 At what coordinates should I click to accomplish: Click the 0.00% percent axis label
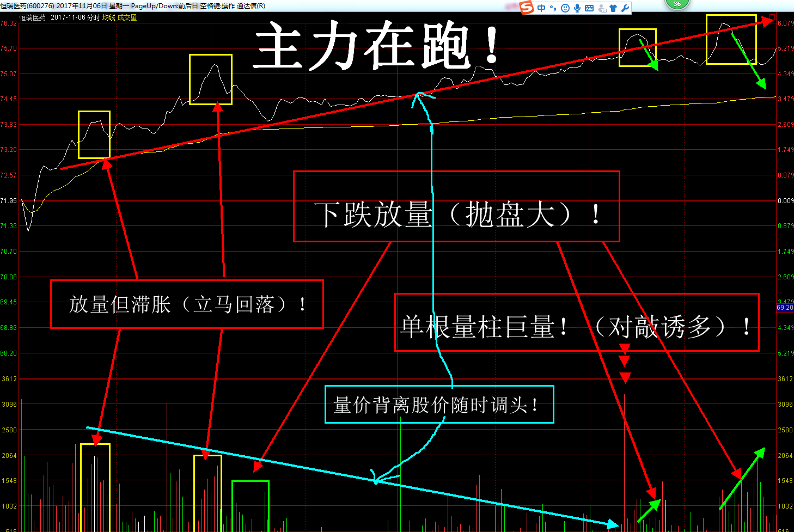[x=785, y=201]
